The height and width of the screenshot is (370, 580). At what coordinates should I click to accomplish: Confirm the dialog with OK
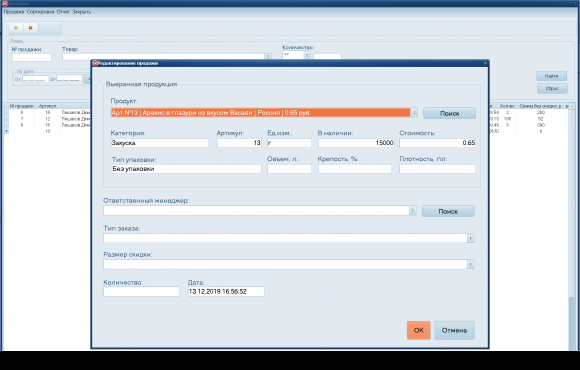click(419, 330)
